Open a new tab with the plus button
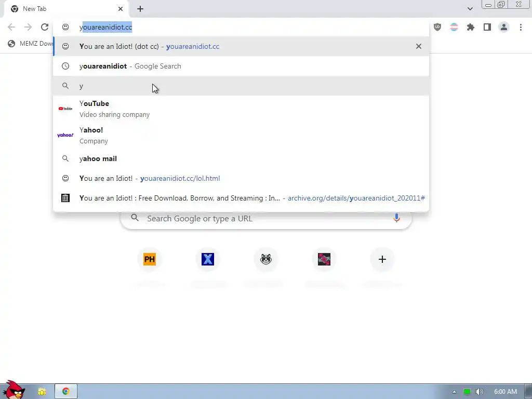 pos(140,9)
